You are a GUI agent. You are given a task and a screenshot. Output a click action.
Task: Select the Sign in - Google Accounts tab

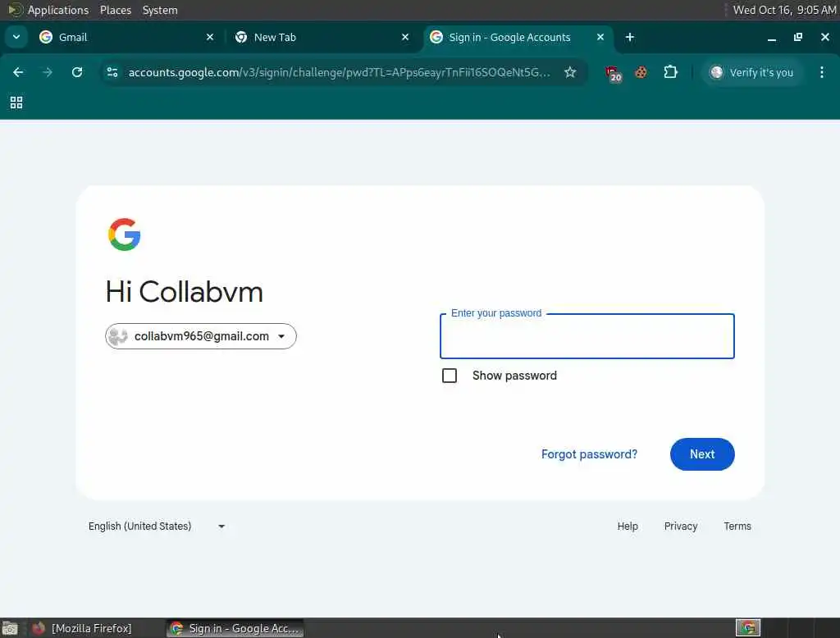coord(517,37)
